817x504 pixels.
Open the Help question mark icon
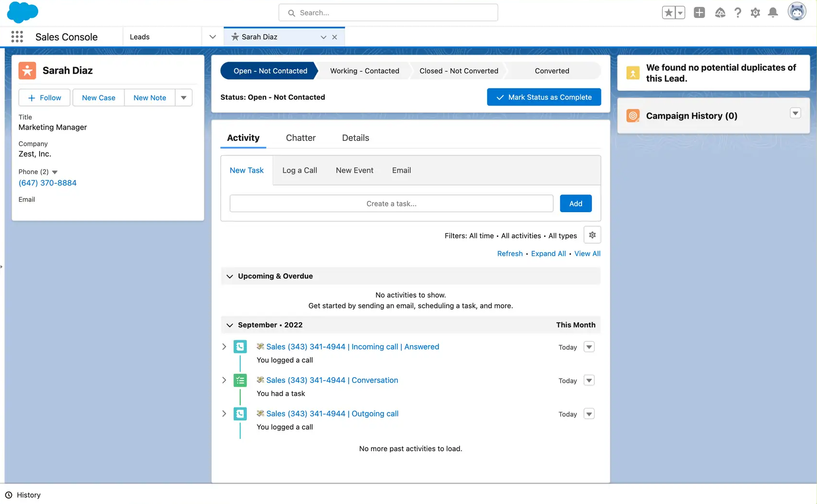737,13
